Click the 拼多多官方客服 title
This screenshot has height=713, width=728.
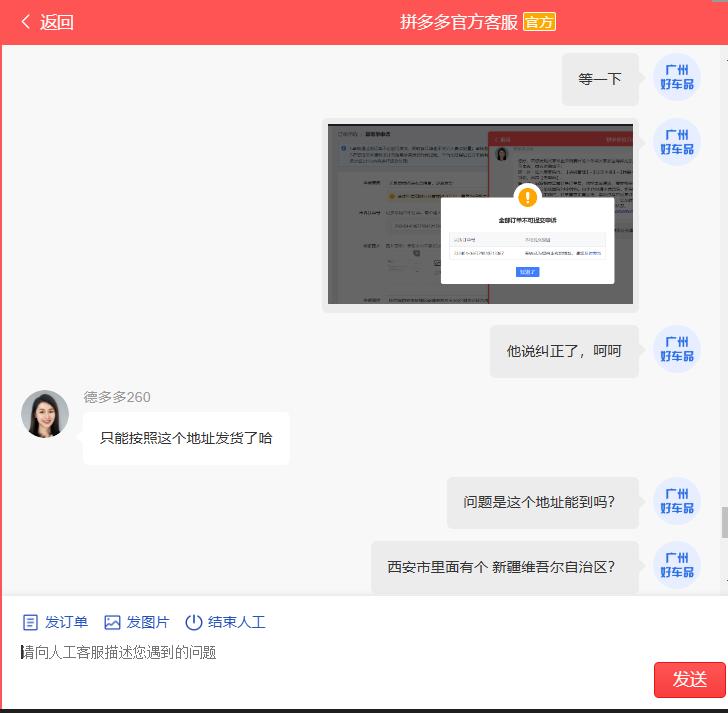[459, 22]
